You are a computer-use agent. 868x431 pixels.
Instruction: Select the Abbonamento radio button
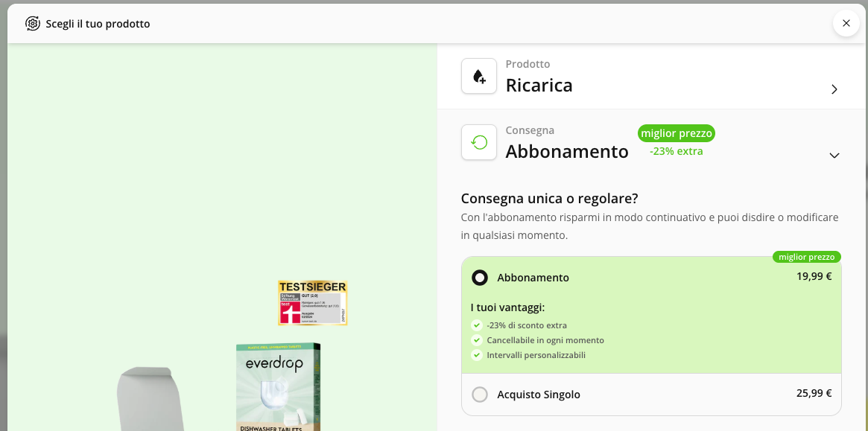(x=480, y=278)
